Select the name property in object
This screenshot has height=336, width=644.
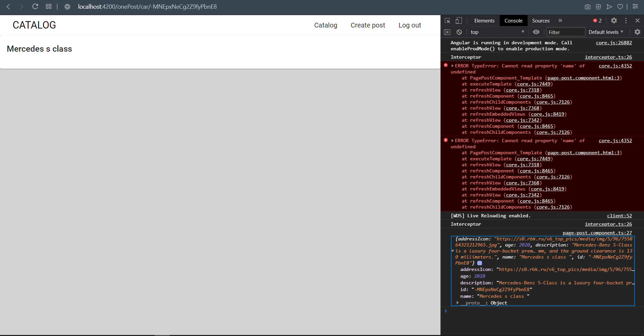[495, 296]
